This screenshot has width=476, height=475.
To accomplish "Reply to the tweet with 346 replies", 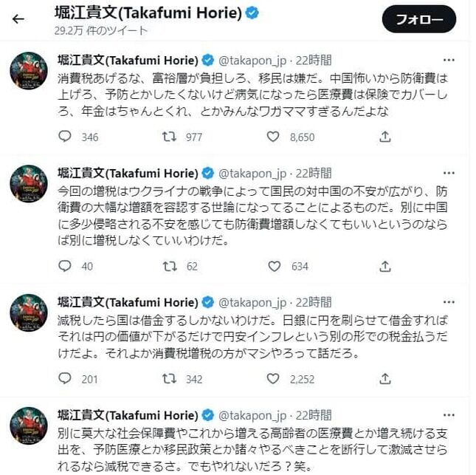I will click(65, 137).
